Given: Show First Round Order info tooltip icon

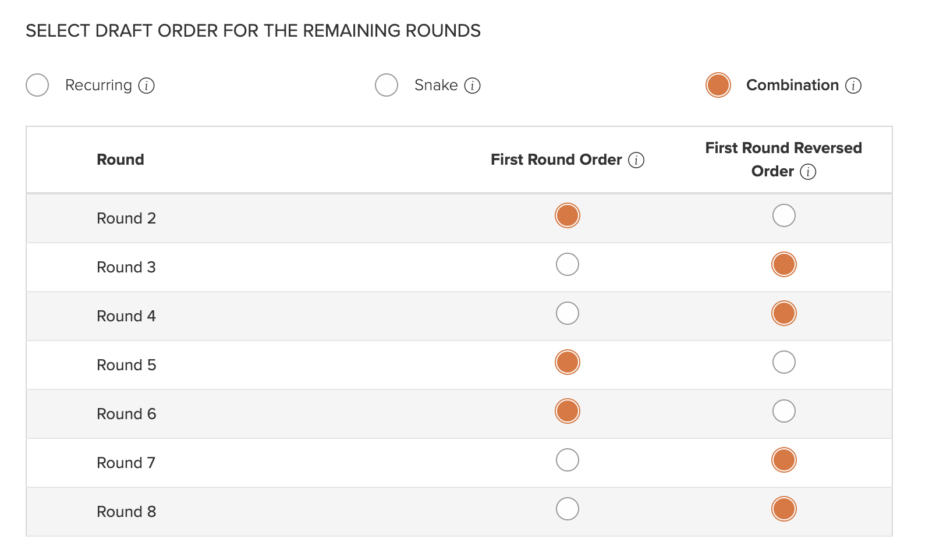Looking at the screenshot, I should [636, 160].
